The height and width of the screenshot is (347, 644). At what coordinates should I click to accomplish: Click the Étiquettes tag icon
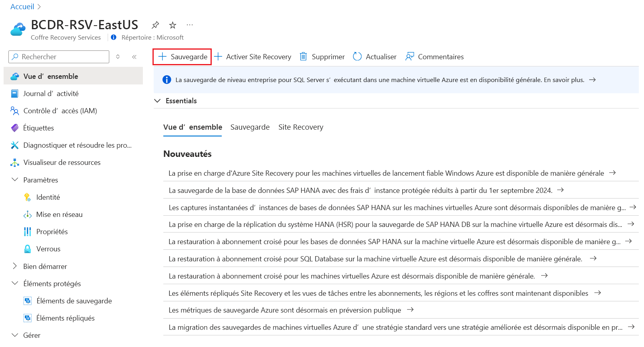[15, 128]
